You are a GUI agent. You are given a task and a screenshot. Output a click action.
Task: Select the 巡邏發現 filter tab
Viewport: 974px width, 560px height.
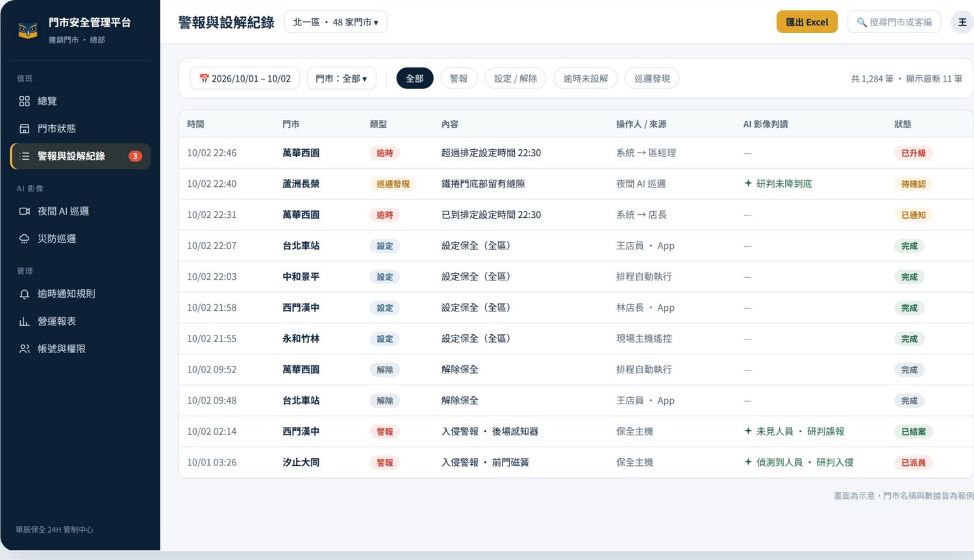click(x=652, y=79)
